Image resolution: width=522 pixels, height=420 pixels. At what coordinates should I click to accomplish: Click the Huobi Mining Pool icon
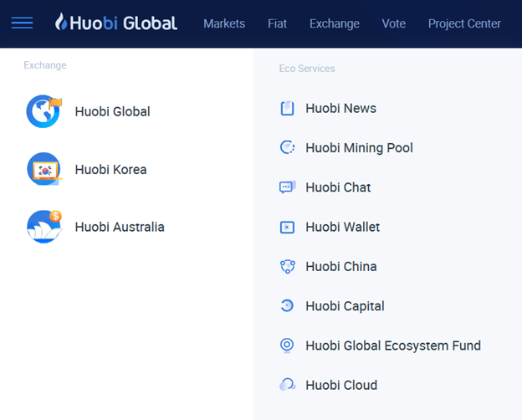(x=287, y=147)
